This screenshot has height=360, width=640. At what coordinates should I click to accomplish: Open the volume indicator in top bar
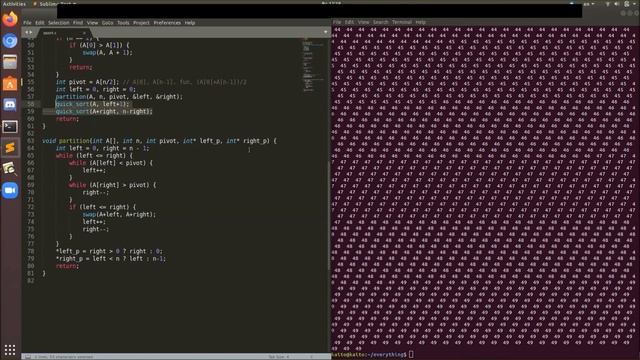(617, 4)
